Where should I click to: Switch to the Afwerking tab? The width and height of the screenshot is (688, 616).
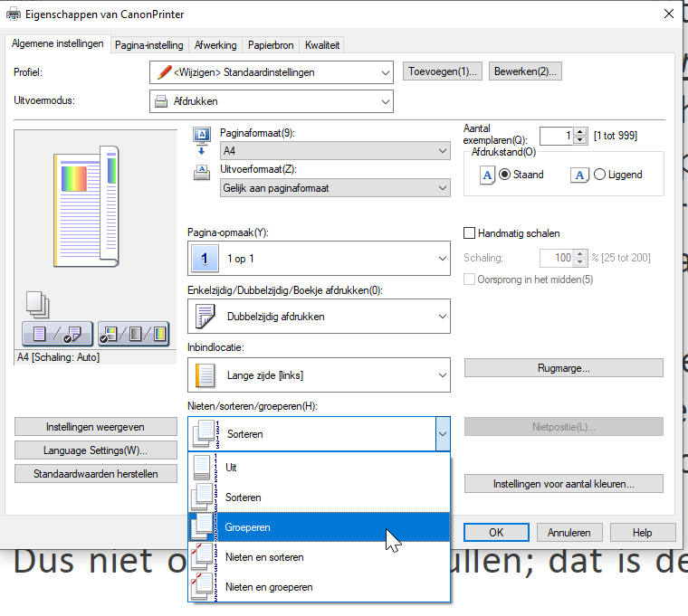(215, 45)
